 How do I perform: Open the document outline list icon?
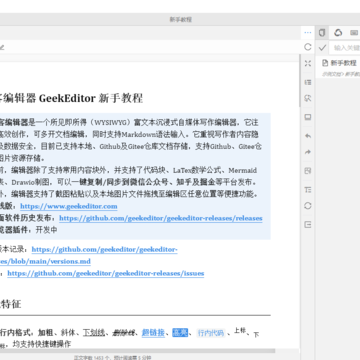point(308,82)
